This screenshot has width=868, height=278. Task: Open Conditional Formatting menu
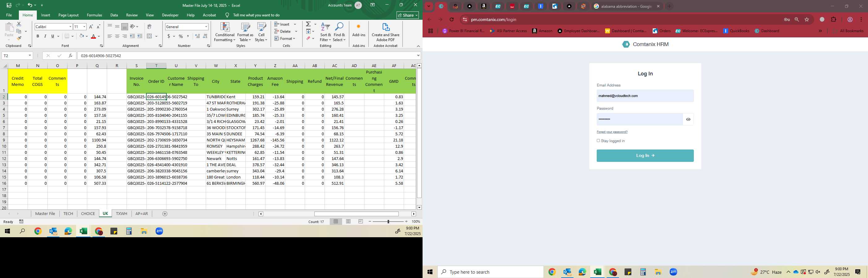click(x=225, y=32)
